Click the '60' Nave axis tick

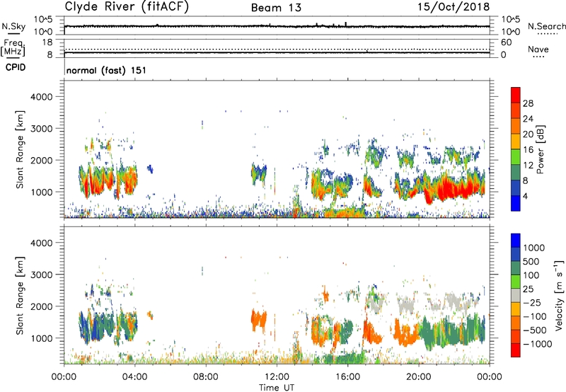click(506, 42)
